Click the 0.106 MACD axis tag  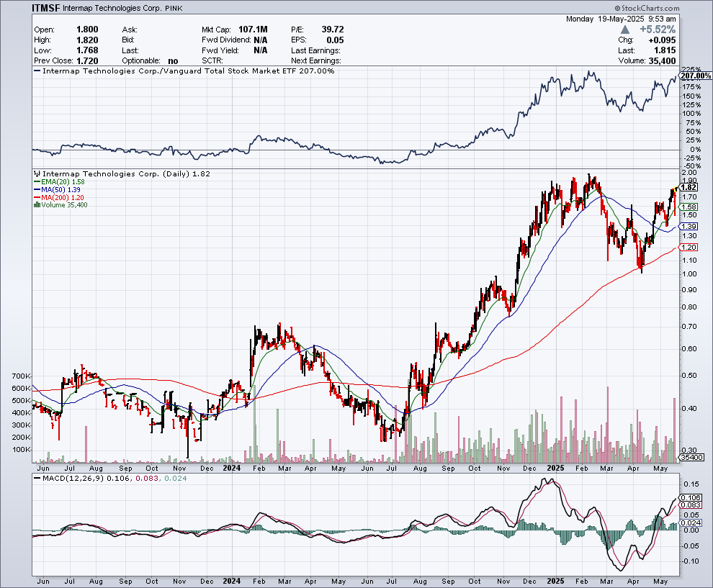click(691, 497)
